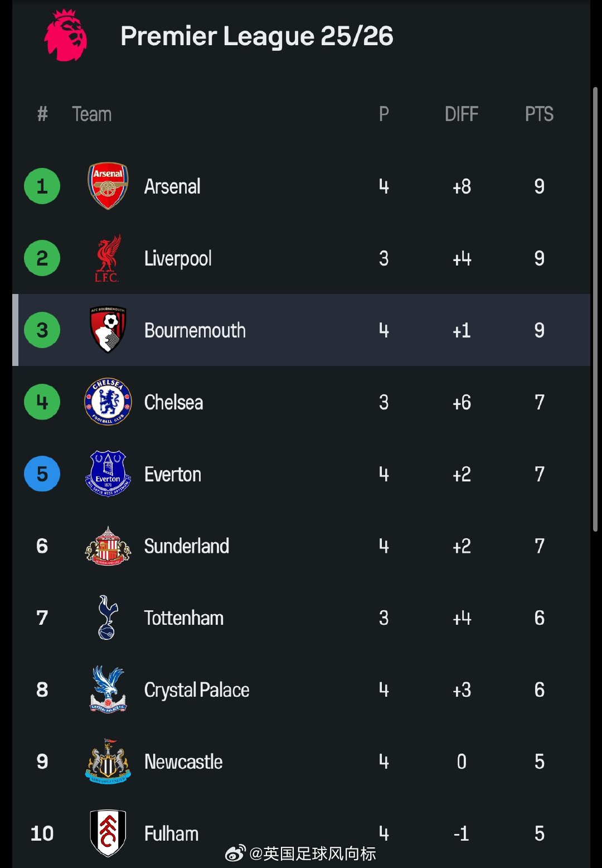The height and width of the screenshot is (868, 602).
Task: Open the Chelsea club crest
Action: pyautogui.click(x=108, y=402)
